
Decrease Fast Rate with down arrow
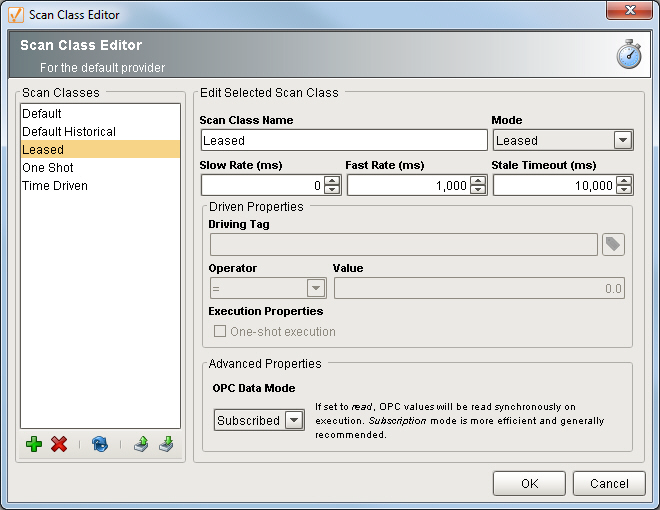pyautogui.click(x=478, y=190)
